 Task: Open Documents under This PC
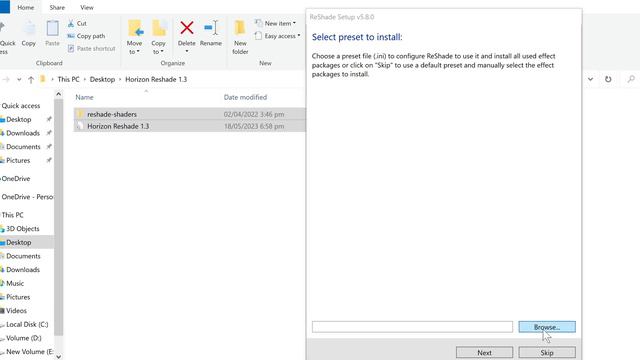[23, 256]
